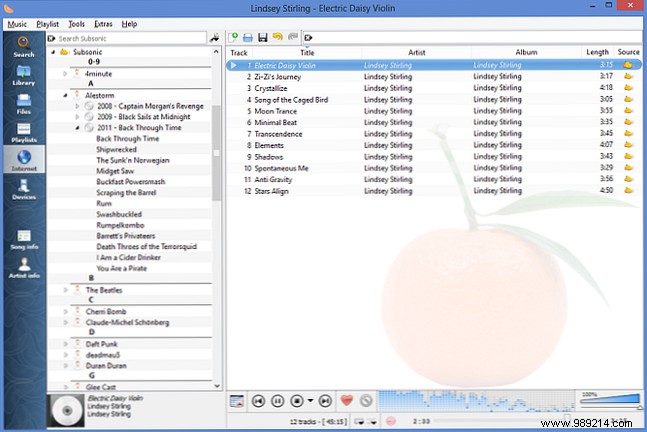The width and height of the screenshot is (647, 432).
Task: Open the Playlists tab in the sidebar
Action: coord(24,132)
